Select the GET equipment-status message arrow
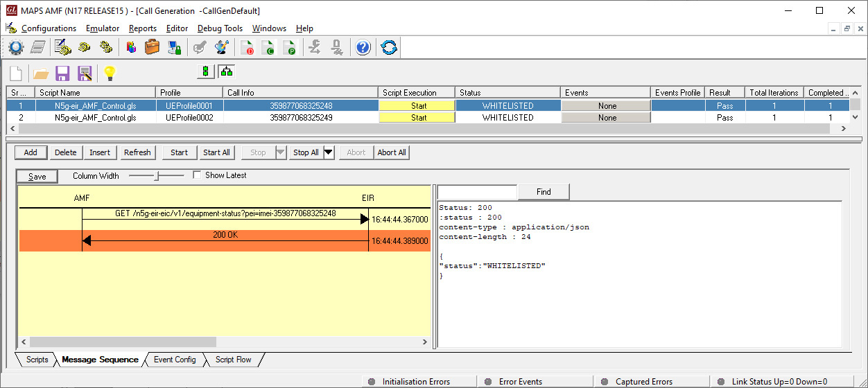 (225, 219)
